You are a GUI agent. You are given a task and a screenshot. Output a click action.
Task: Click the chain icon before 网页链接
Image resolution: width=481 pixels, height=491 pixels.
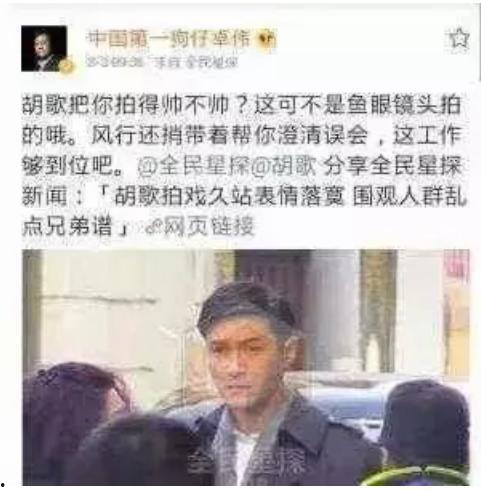(x=154, y=227)
